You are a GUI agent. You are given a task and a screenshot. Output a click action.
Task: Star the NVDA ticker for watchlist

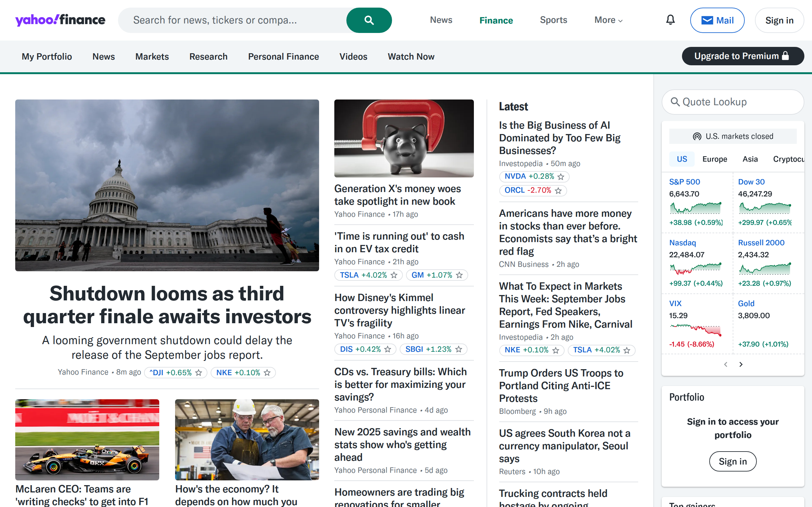click(x=561, y=177)
